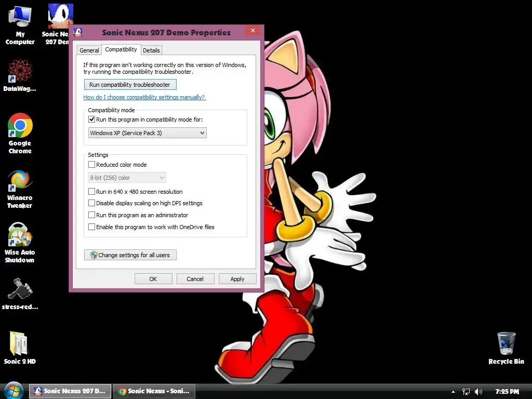The width and height of the screenshot is (532, 399).
Task: Switch to Chrome Sonic Nexus taskbar window
Action: point(154,391)
